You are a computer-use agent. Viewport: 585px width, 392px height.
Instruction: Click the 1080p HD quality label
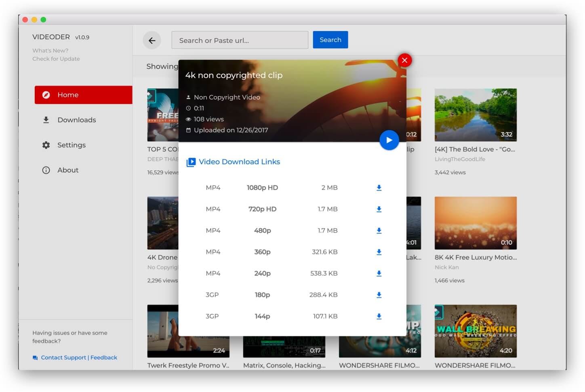262,188
